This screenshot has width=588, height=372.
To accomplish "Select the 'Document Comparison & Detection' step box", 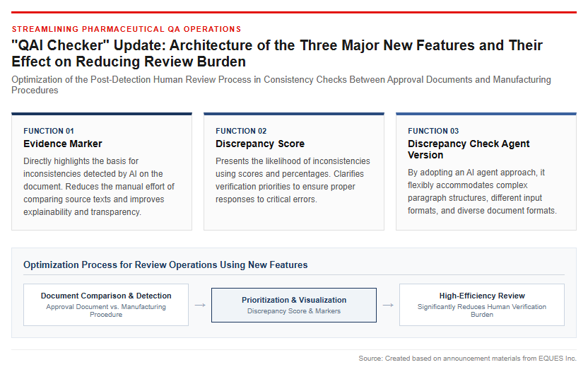I will pyautogui.click(x=106, y=305).
